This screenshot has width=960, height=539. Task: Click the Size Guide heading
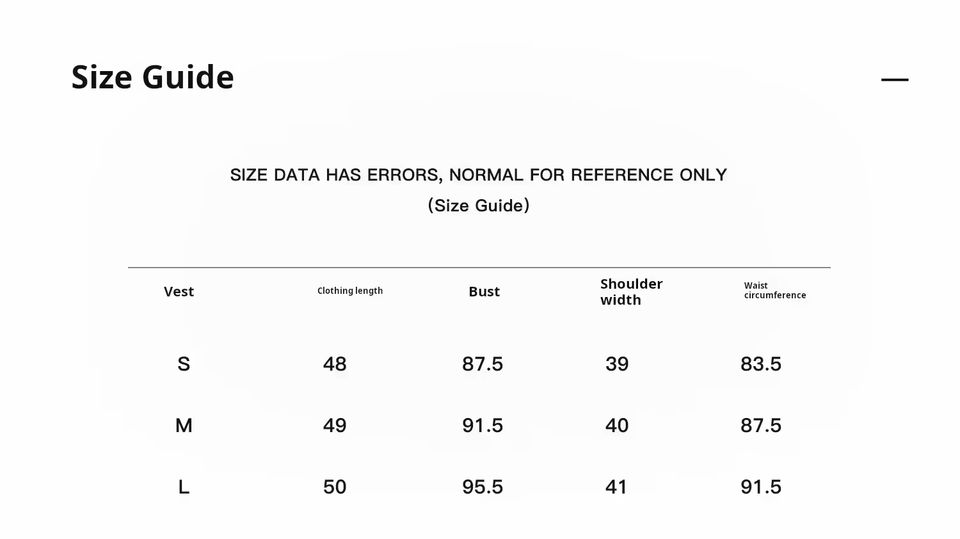(x=152, y=78)
